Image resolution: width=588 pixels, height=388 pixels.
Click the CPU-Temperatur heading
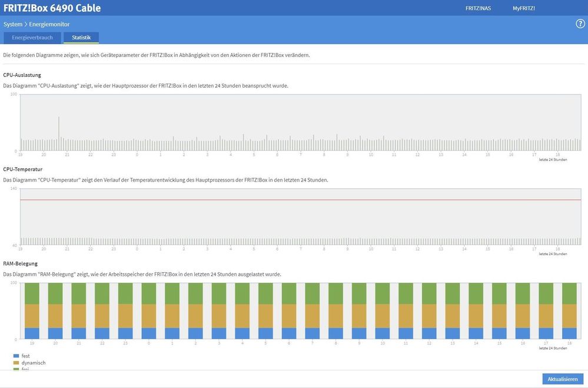coord(22,169)
